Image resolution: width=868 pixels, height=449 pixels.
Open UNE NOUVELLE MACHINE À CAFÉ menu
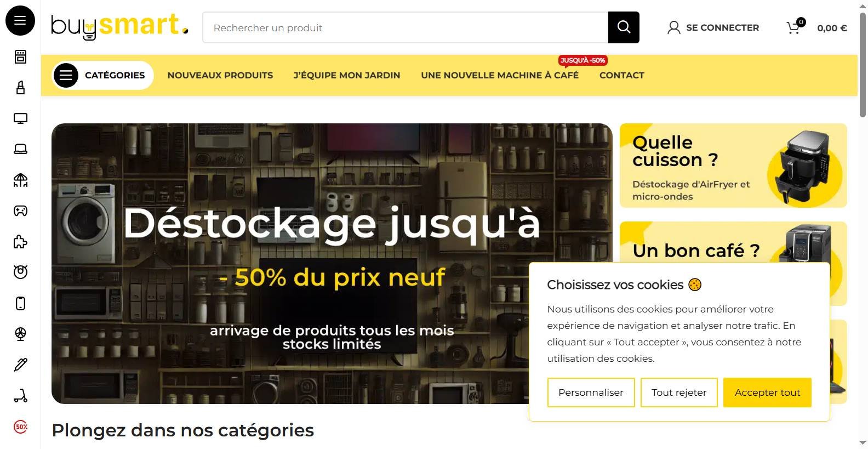click(500, 75)
